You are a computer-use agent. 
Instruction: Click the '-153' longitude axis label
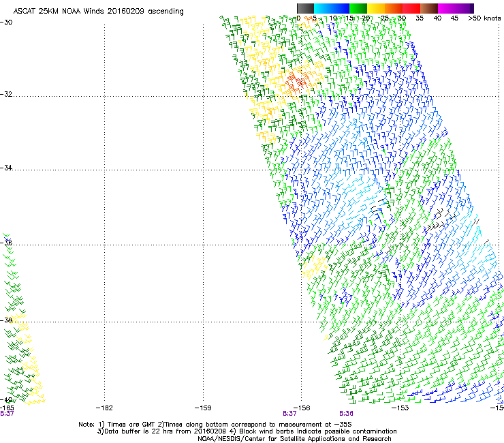tap(400, 408)
